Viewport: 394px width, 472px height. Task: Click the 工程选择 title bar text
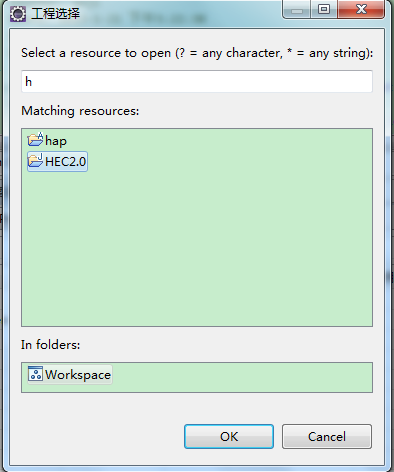(x=55, y=14)
